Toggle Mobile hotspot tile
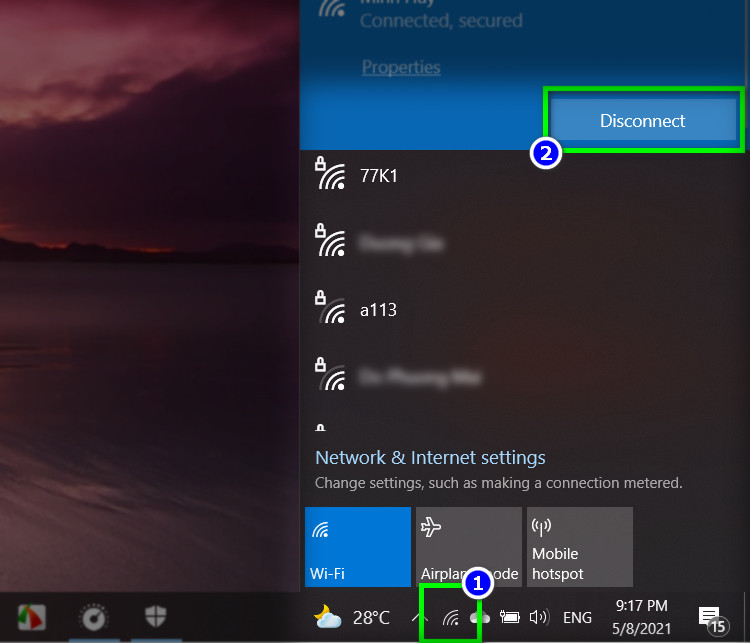Screen dimensions: 750x643 point(579,546)
